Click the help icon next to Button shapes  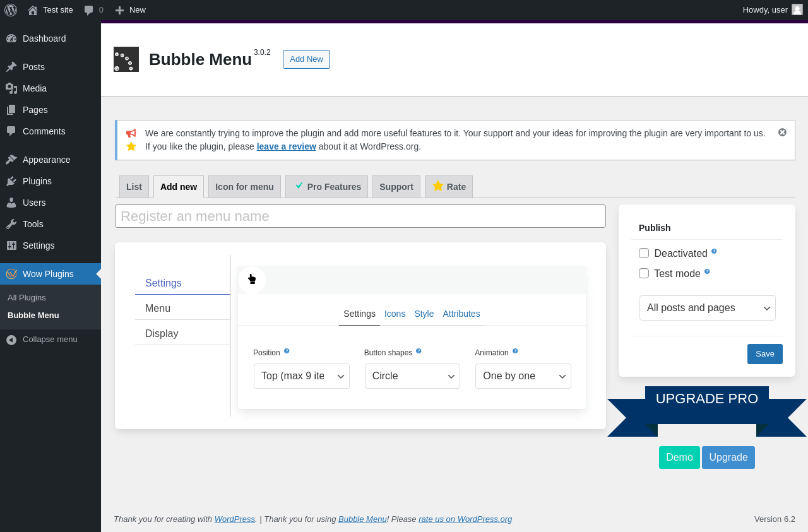419,351
